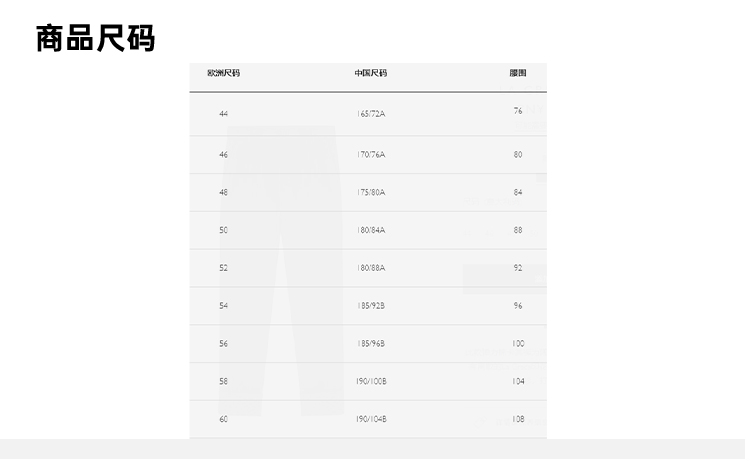Select European size 50 cell
Screen dimensions: 750x466
223,230
